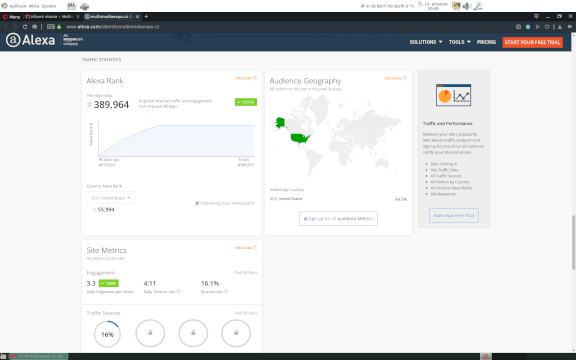Select the United States 64.5% visitor value
Viewport: 576px width, 360px height.
point(401,199)
